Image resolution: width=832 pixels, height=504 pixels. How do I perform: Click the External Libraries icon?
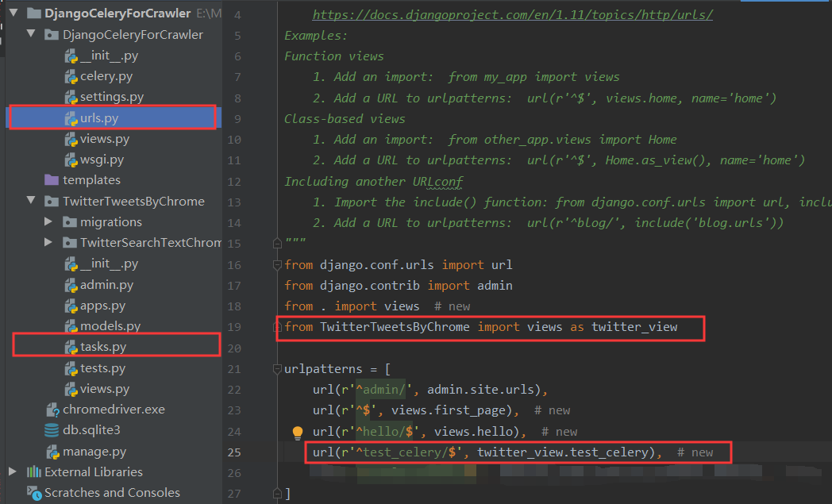pyautogui.click(x=35, y=471)
